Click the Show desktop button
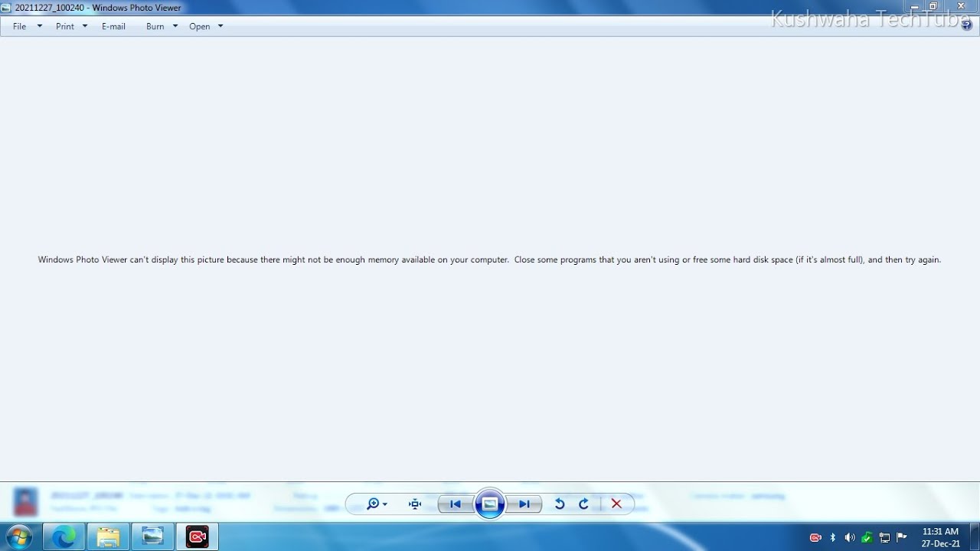 (x=975, y=537)
